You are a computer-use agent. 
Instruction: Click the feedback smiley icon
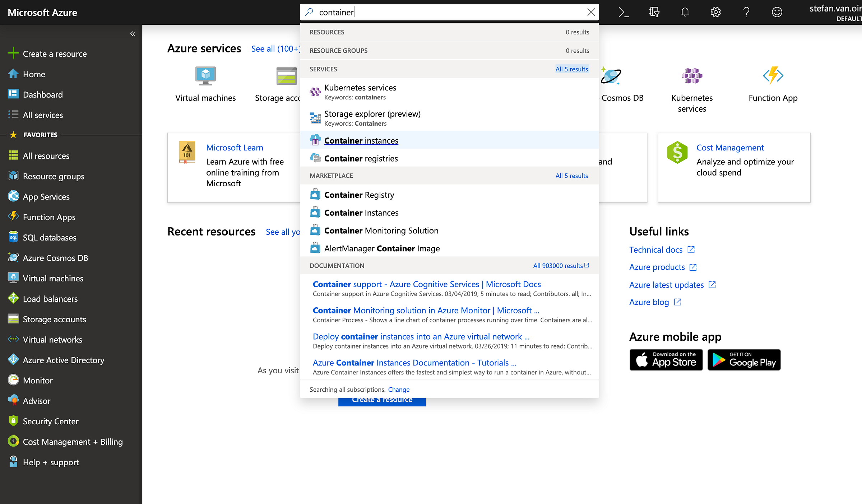777,12
